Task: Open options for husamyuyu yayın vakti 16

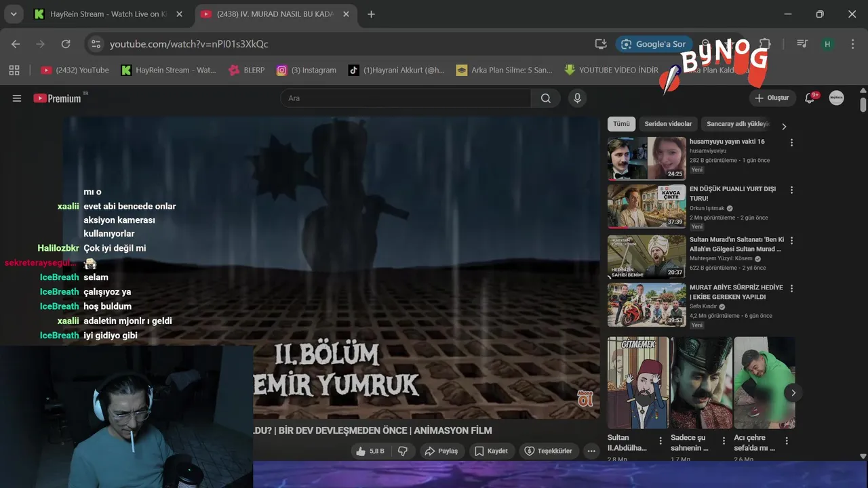Action: coord(791,142)
